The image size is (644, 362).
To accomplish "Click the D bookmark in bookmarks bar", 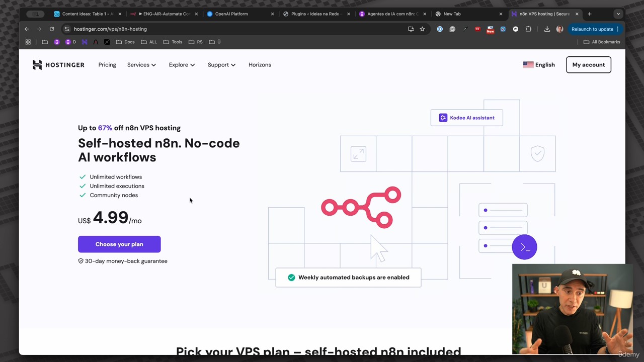I will pyautogui.click(x=70, y=42).
